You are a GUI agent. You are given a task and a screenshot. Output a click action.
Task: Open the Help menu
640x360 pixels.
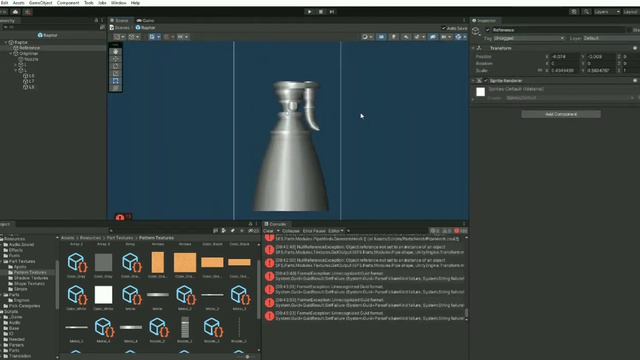click(x=135, y=3)
